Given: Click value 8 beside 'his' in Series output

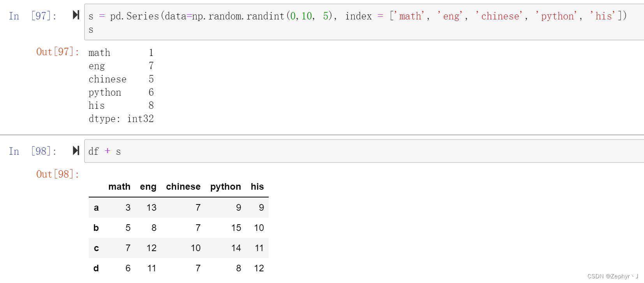Looking at the screenshot, I should coord(151,105).
